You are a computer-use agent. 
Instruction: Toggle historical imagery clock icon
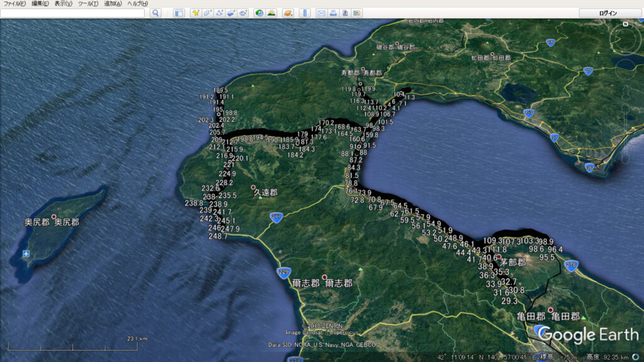[259, 13]
